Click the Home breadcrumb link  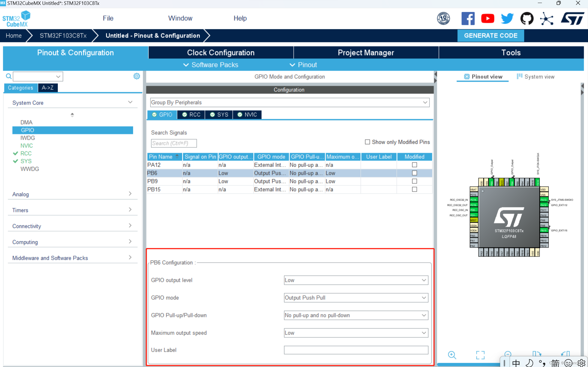click(14, 36)
